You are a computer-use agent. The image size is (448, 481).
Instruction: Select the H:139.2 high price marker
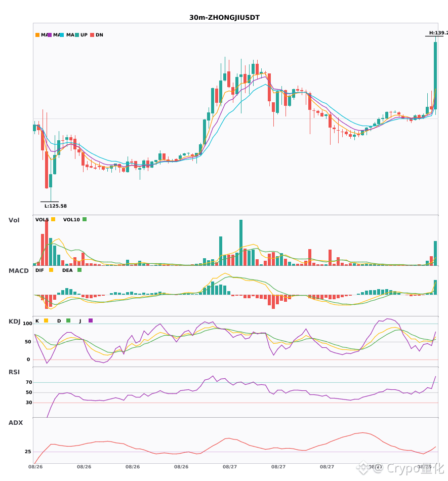438,33
